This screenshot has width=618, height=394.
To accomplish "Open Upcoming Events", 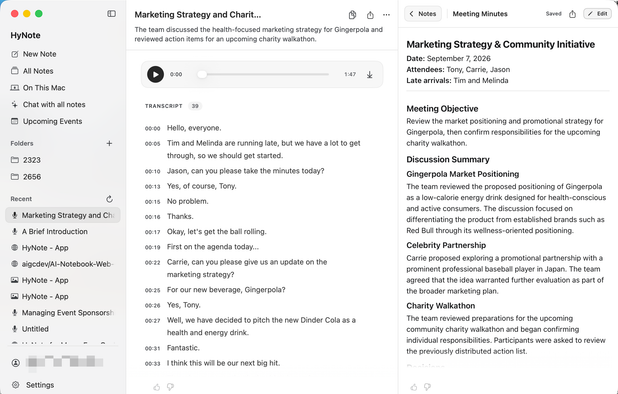I will (52, 121).
